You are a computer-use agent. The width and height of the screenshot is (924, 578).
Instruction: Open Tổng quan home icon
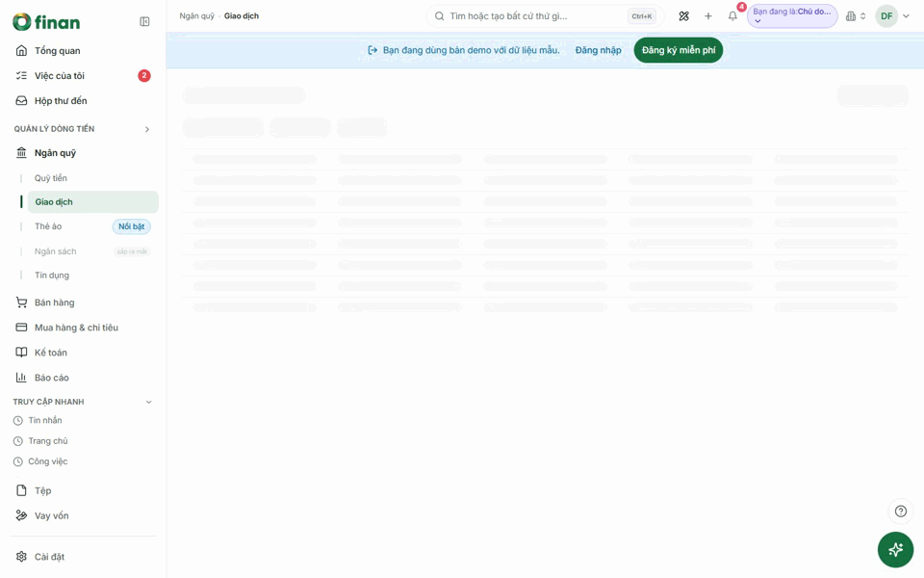[x=21, y=51]
